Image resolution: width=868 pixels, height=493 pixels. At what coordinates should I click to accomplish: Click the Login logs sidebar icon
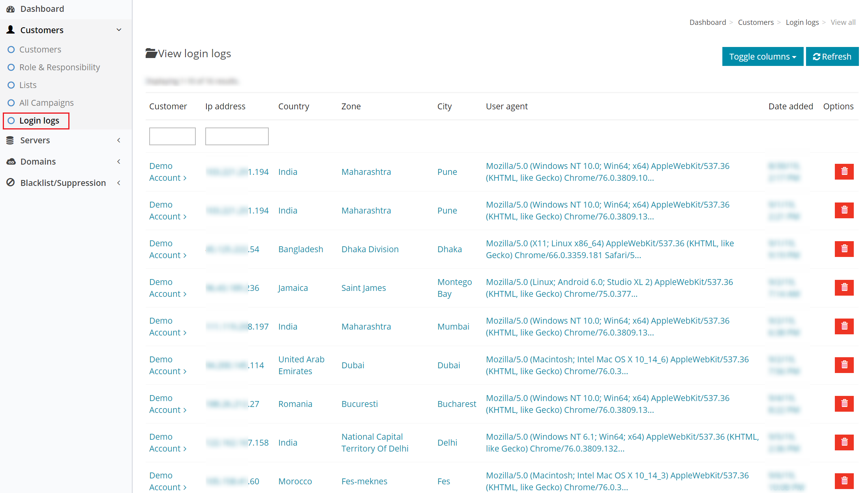tap(11, 120)
